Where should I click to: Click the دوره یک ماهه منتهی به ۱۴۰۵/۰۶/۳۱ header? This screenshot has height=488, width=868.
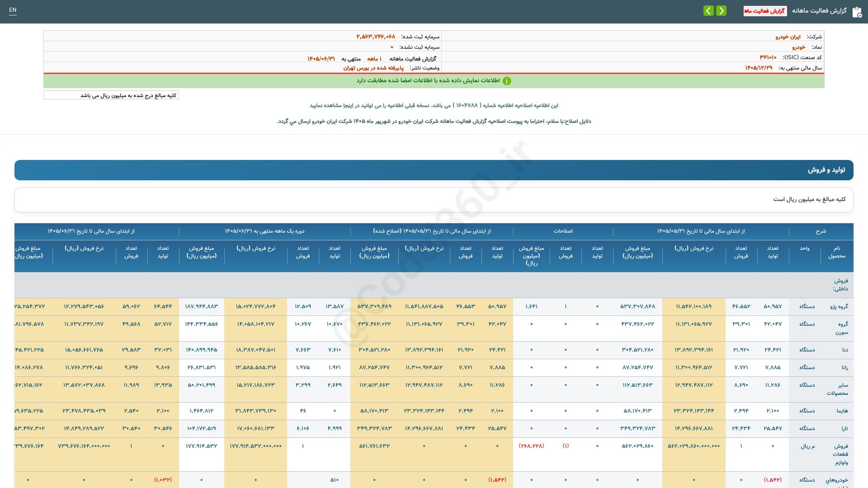[264, 231]
